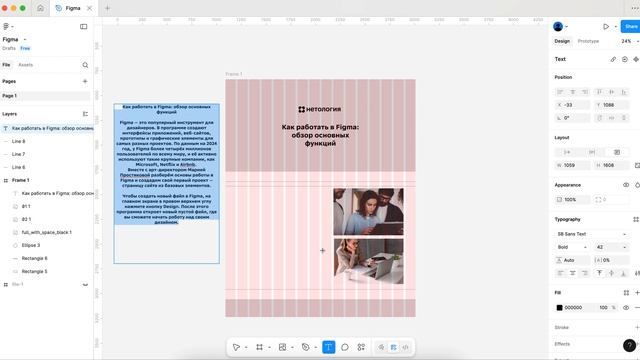Switch to the Design tab

coord(562,41)
